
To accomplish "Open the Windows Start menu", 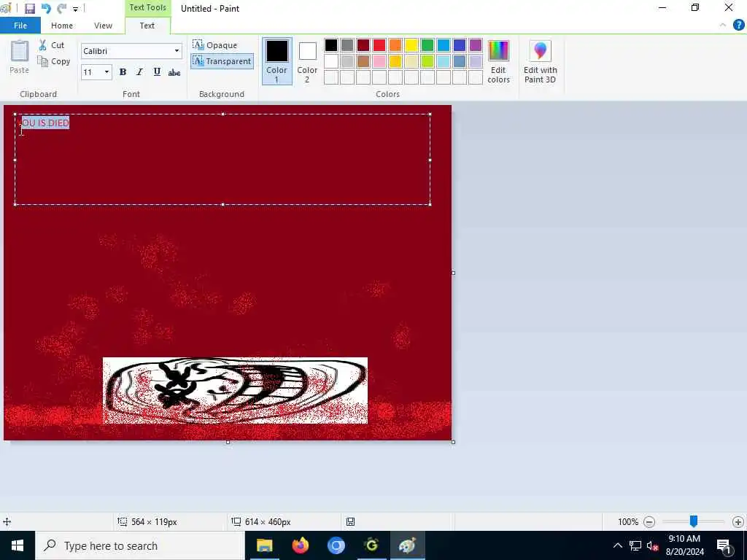I will 18,545.
